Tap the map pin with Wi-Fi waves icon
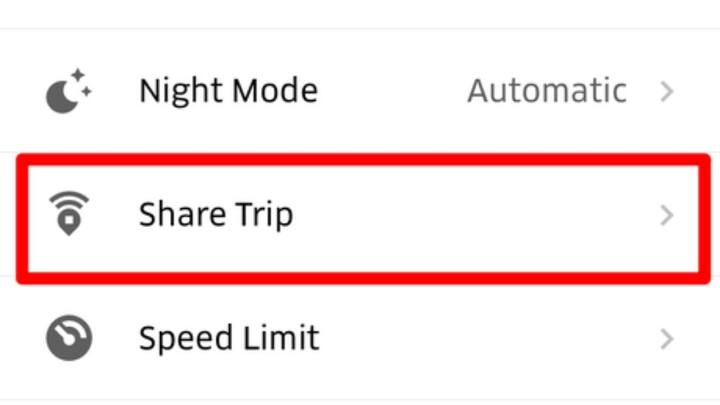 69,213
